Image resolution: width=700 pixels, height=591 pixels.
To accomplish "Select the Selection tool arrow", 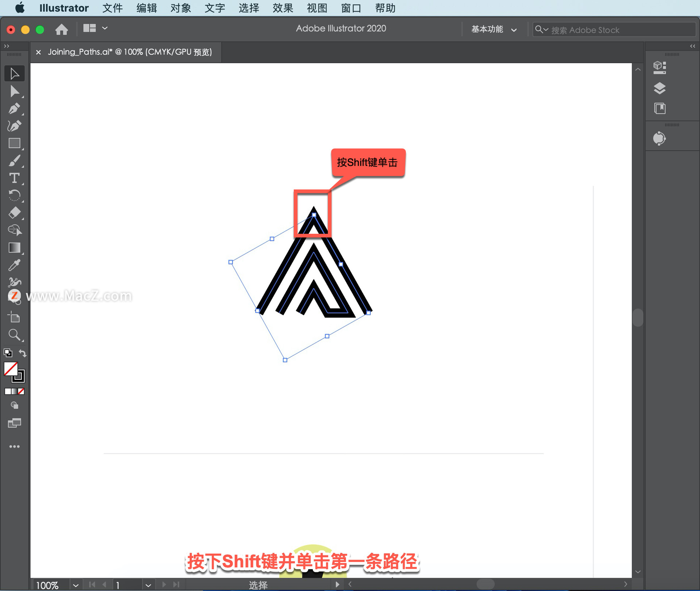I will [x=15, y=74].
